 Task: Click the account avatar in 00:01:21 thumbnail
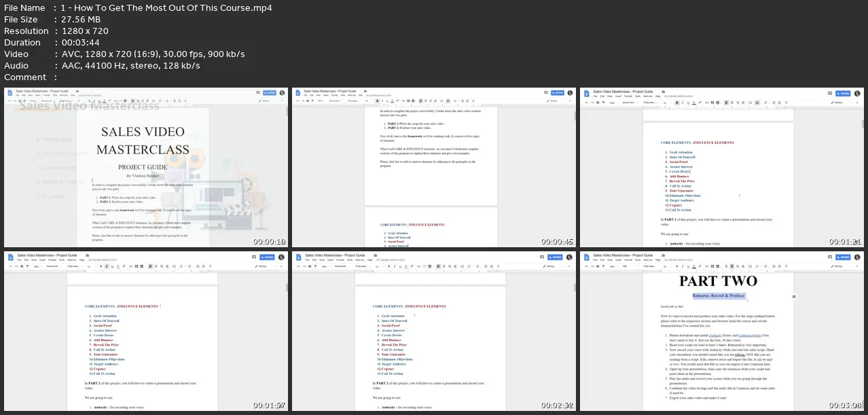tap(857, 93)
